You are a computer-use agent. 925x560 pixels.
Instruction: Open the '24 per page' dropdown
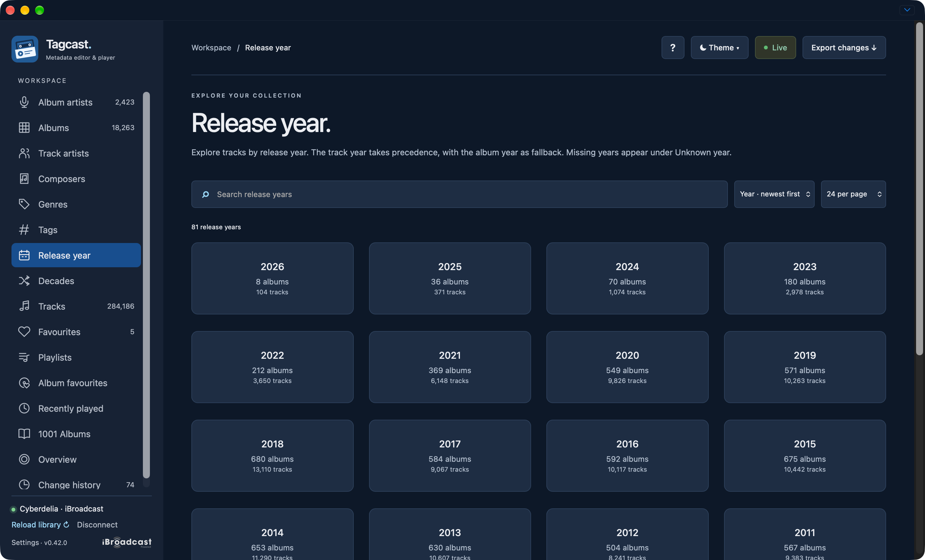click(853, 194)
